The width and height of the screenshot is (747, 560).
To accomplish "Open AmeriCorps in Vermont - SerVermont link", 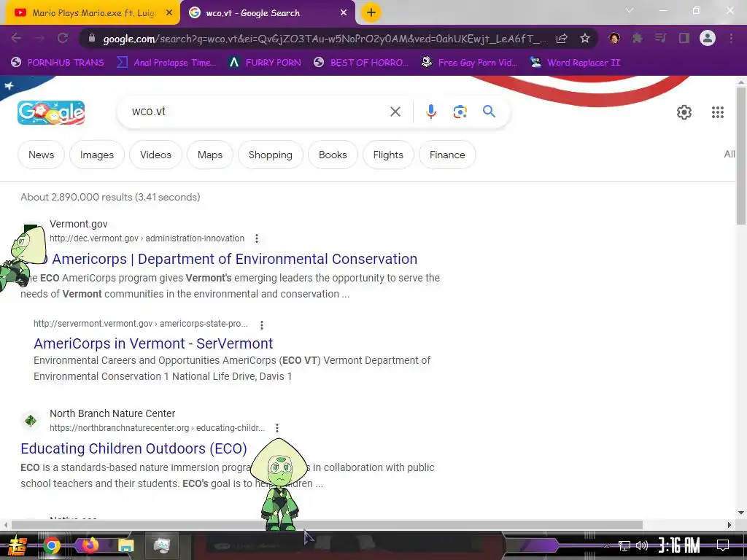I will pos(153,343).
